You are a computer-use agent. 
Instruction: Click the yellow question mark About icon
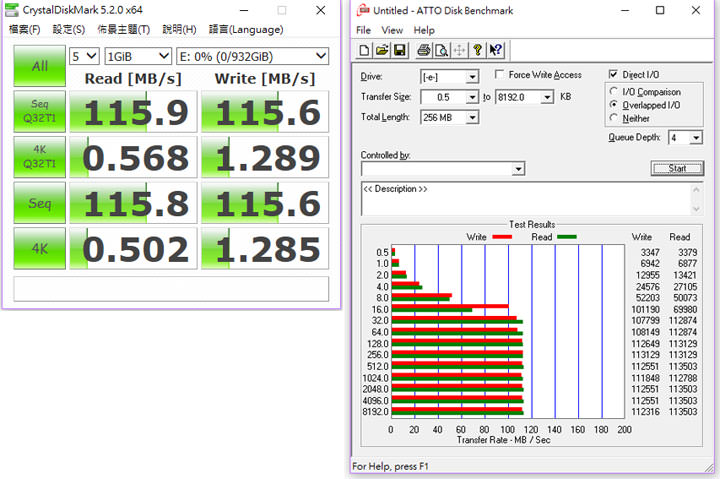click(478, 50)
